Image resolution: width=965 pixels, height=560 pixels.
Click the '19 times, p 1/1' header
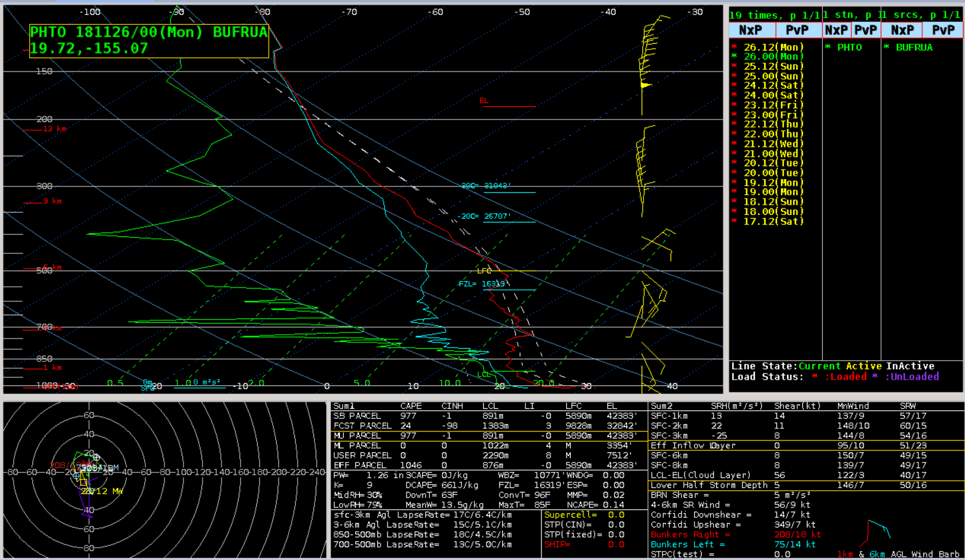tap(774, 15)
